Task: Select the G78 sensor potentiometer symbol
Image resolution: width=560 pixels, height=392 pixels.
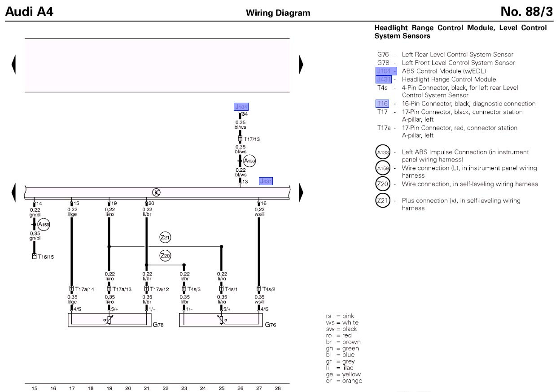Action: 109,320
